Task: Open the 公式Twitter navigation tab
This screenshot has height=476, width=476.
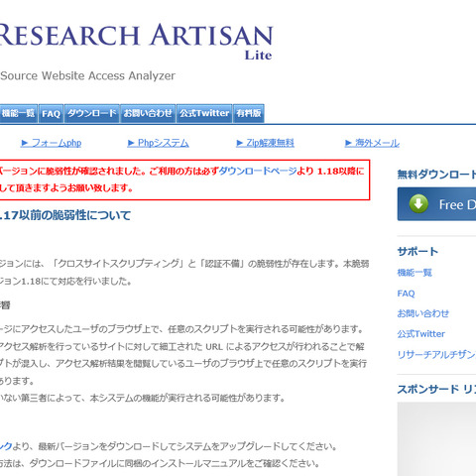Action: (204, 113)
